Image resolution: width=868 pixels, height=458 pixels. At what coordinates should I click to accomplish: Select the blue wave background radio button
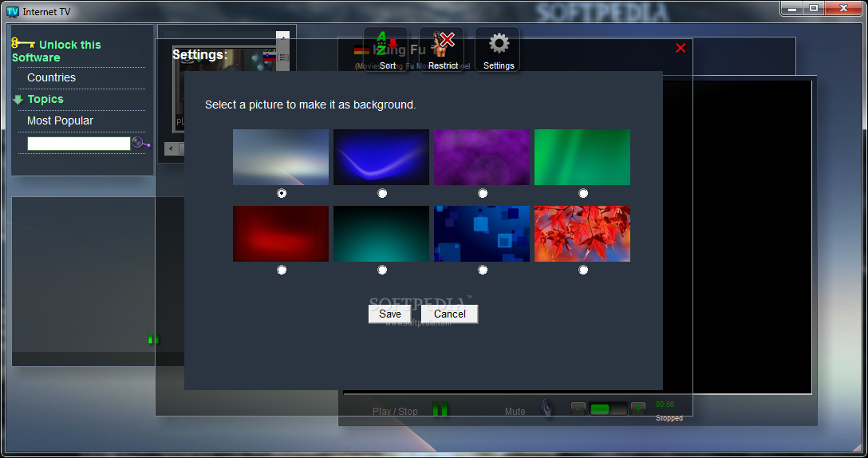click(x=382, y=193)
